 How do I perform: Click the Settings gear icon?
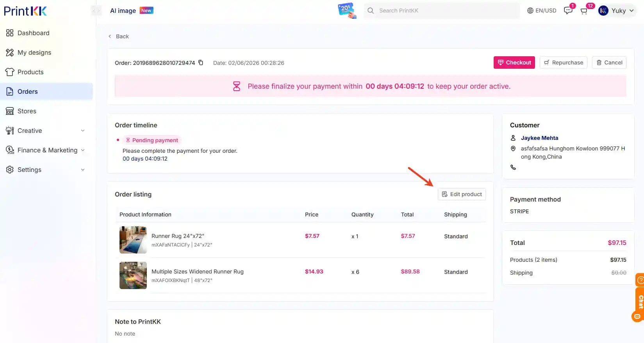[x=10, y=170]
